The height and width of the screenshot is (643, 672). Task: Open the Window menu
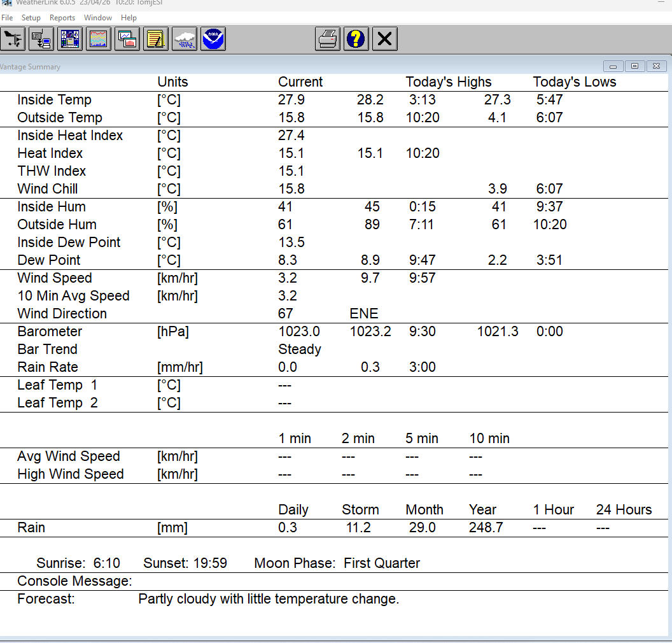point(98,18)
